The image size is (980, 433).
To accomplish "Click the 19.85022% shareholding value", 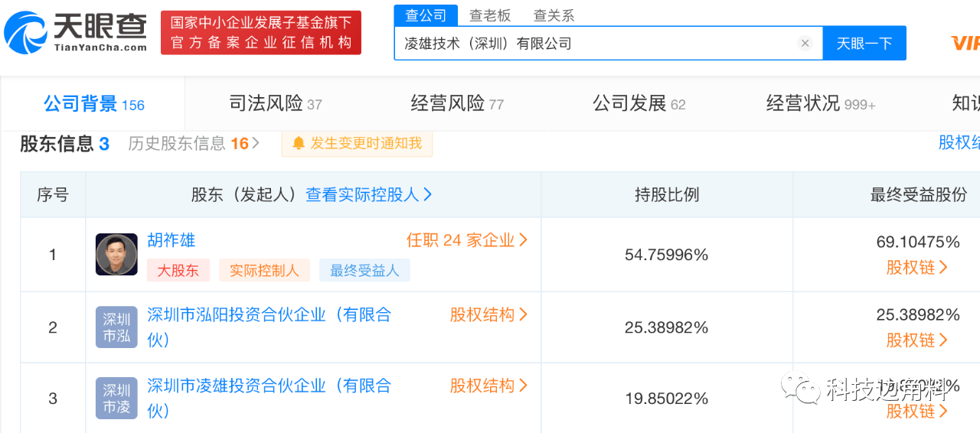I will pos(667,399).
